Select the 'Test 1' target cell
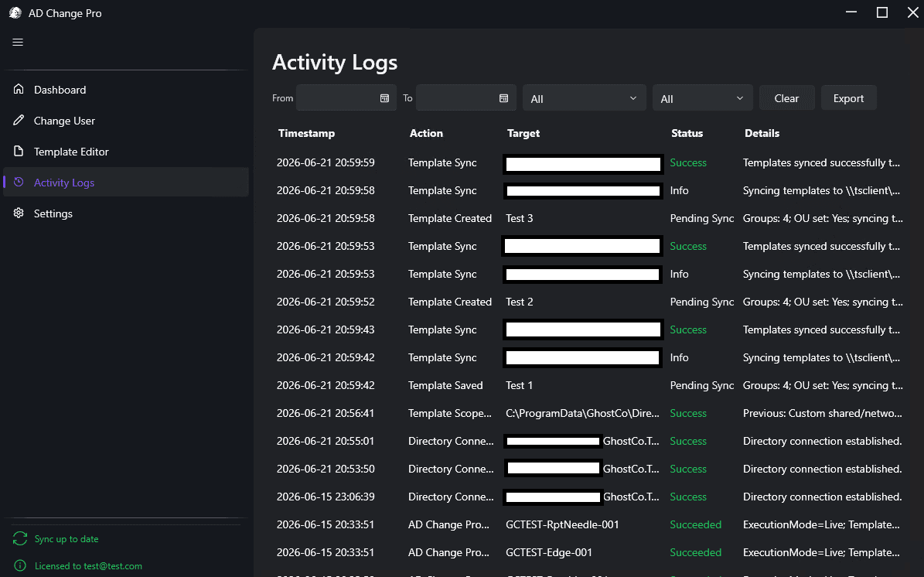This screenshot has height=577, width=924. click(x=519, y=385)
